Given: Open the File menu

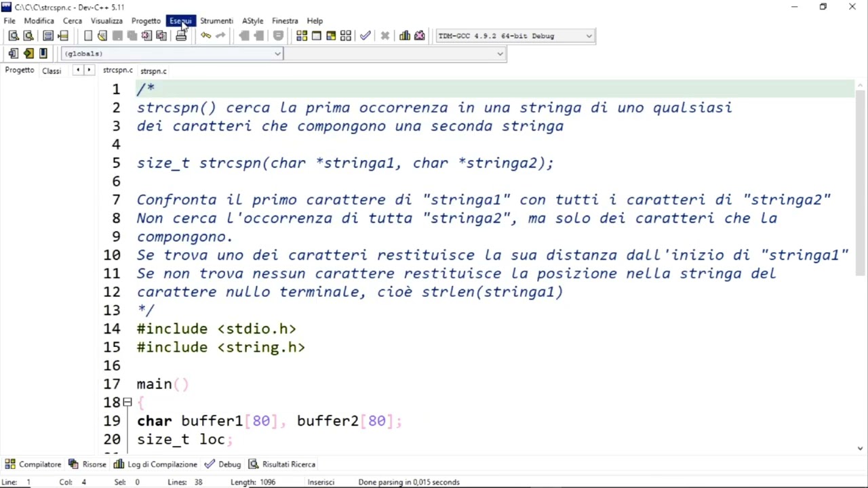Looking at the screenshot, I should point(9,21).
